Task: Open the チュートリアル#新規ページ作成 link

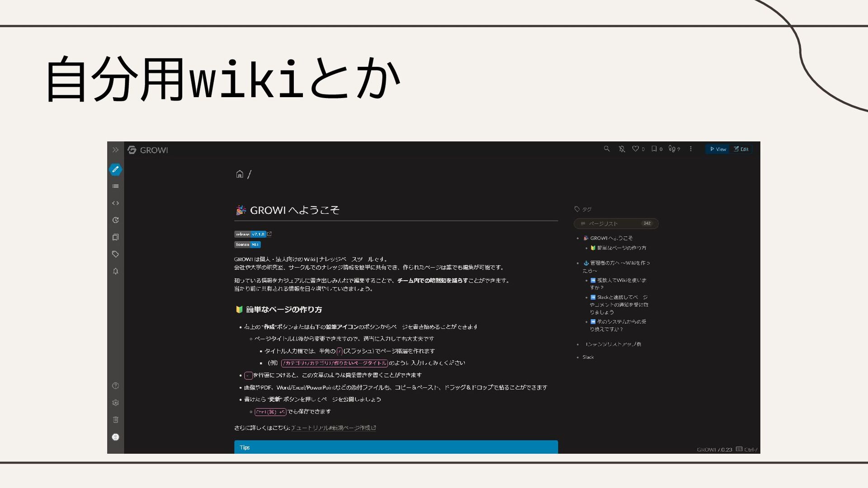Action: tap(333, 428)
